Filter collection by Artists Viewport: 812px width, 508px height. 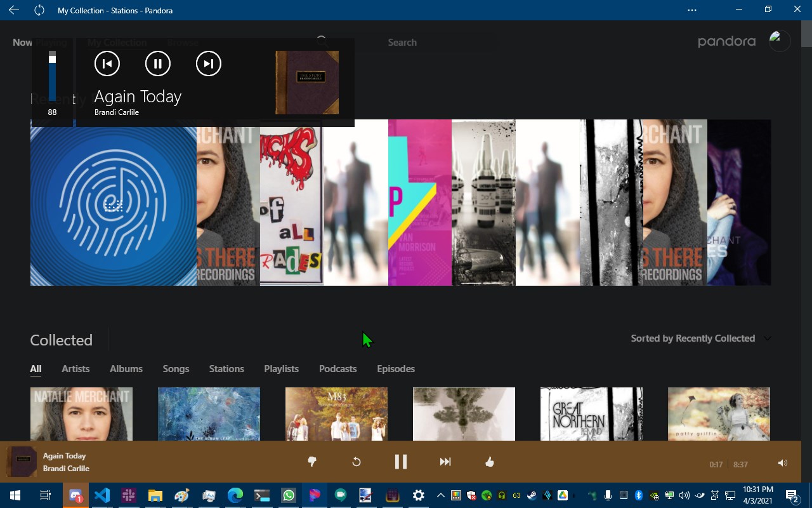(75, 369)
